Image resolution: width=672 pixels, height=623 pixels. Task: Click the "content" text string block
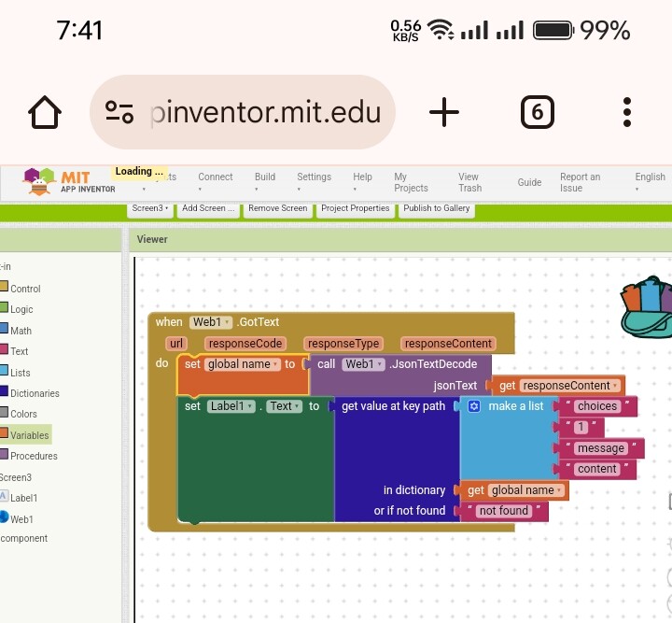tap(597, 469)
